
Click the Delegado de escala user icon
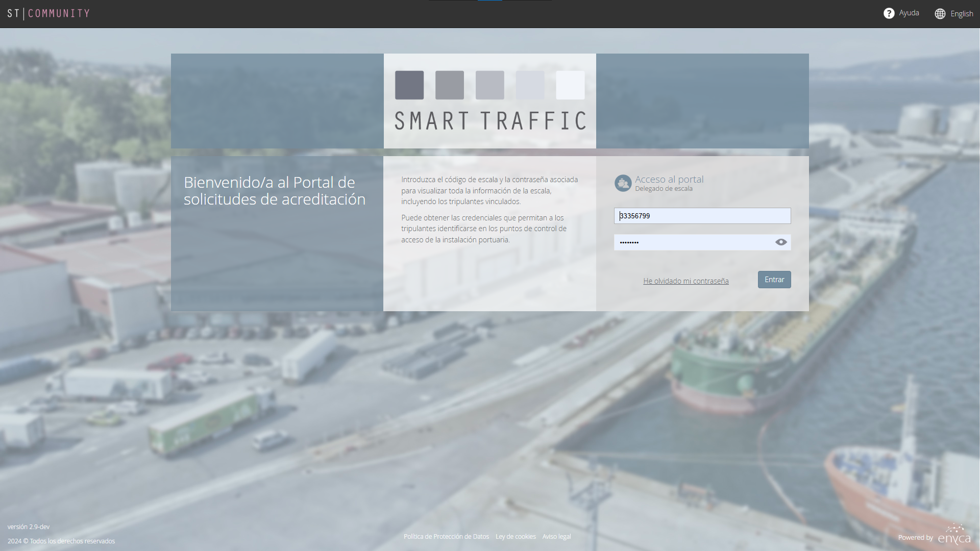click(623, 183)
